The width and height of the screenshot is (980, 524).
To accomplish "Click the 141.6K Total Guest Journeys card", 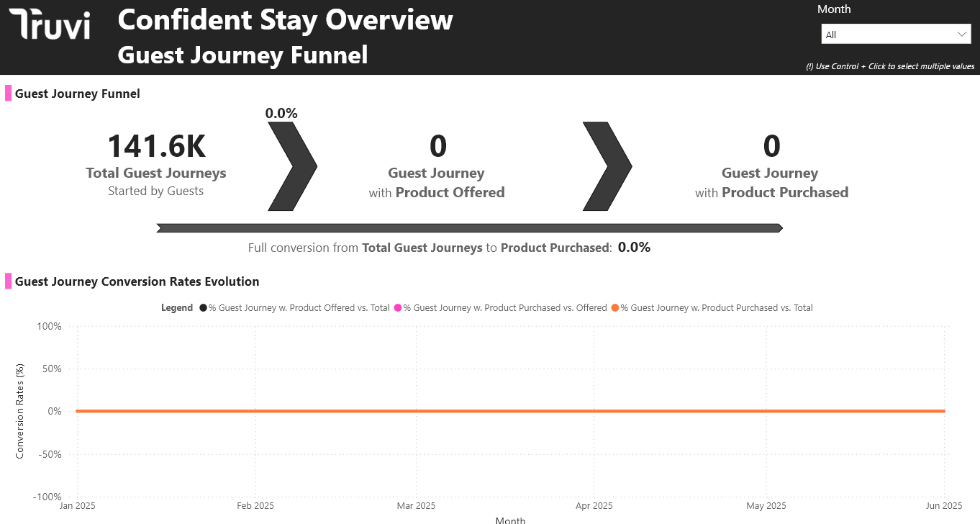I will (x=156, y=147).
